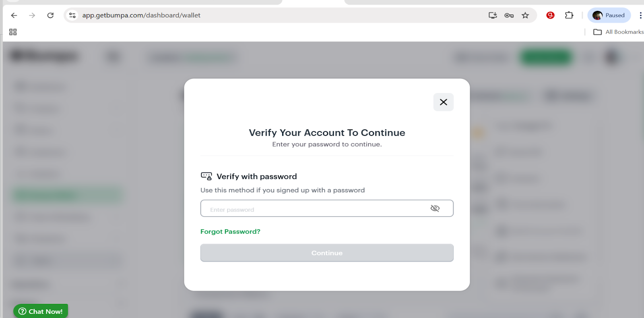Select the address bar URL
Screen dimensions: 644x318
141,15
